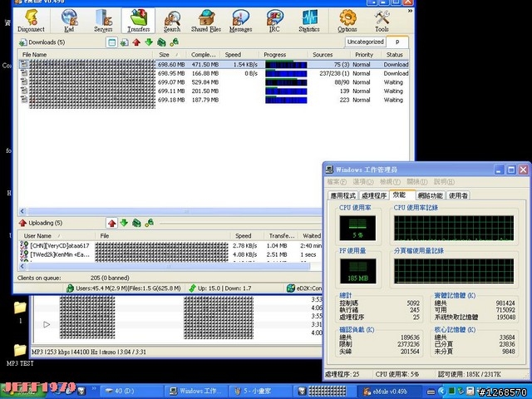
Task: Switch to the 使用者 tab in Task Manager
Action: coord(458,196)
